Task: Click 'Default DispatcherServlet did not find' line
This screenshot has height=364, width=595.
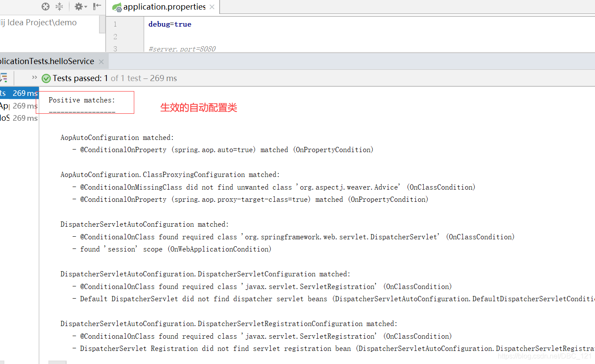Action: pos(333,299)
